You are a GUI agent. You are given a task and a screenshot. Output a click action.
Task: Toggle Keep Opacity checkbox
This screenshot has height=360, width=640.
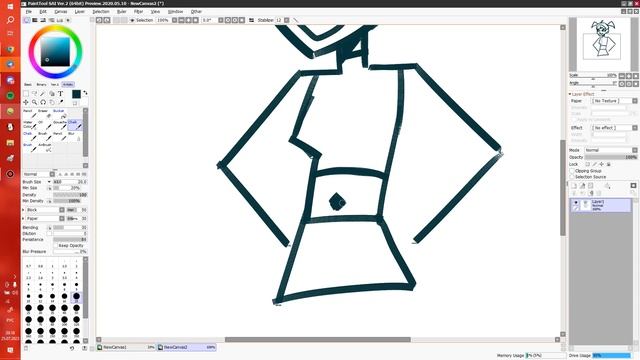click(x=56, y=246)
